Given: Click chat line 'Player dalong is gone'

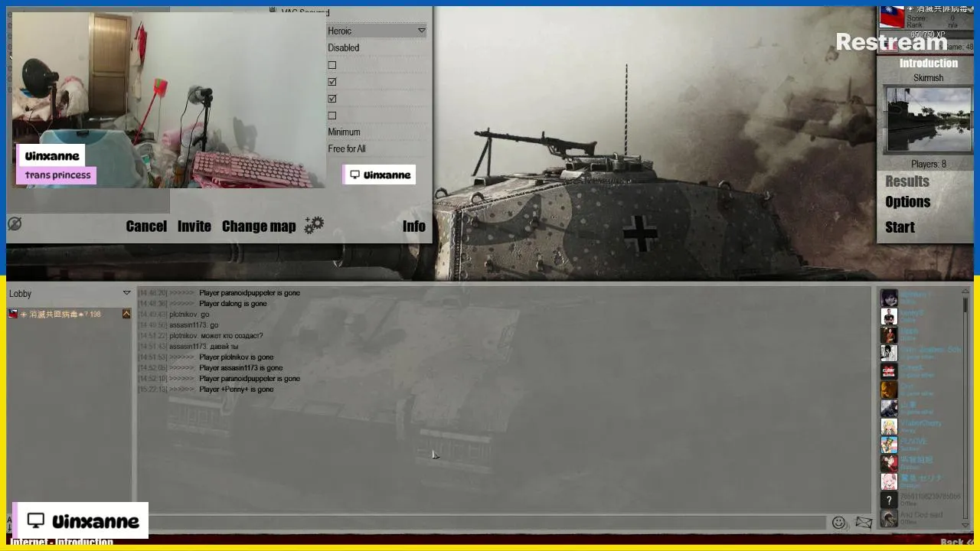Looking at the screenshot, I should (x=233, y=304).
